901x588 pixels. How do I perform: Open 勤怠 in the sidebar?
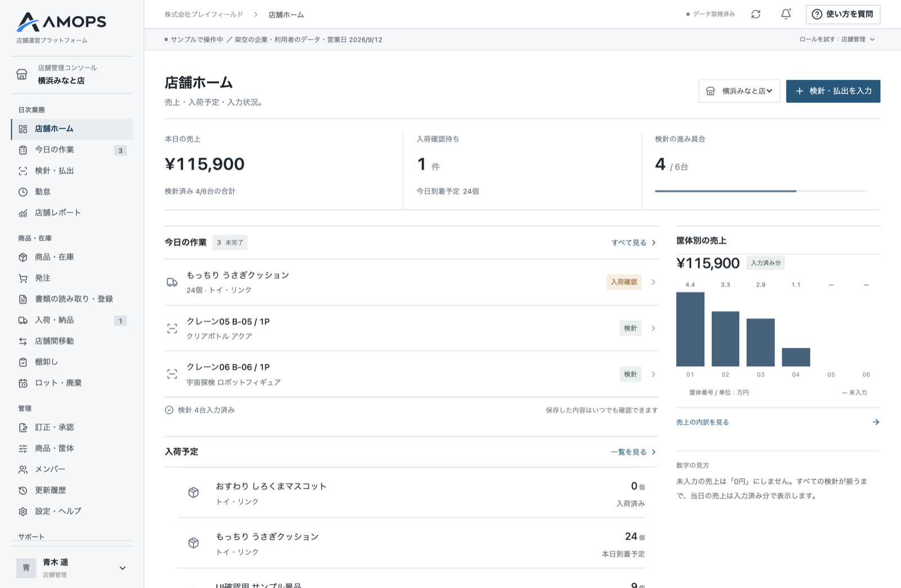coord(72,192)
